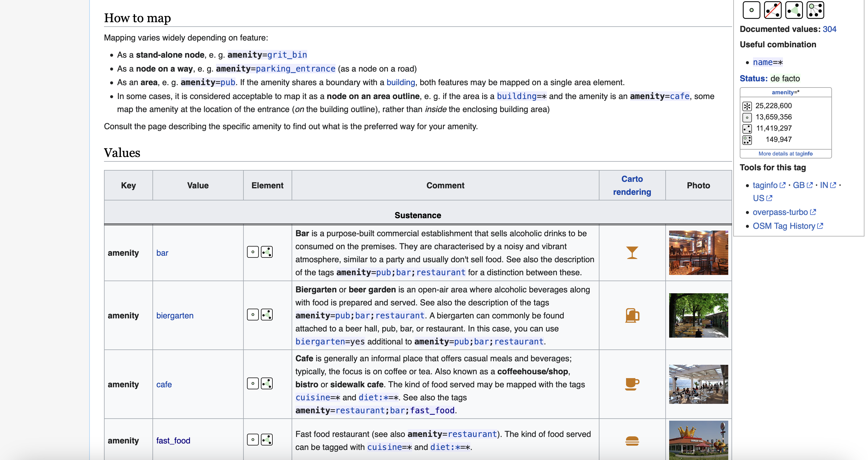868x460 pixels.
Task: Click the area icon in the biergarten row
Action: 266,315
